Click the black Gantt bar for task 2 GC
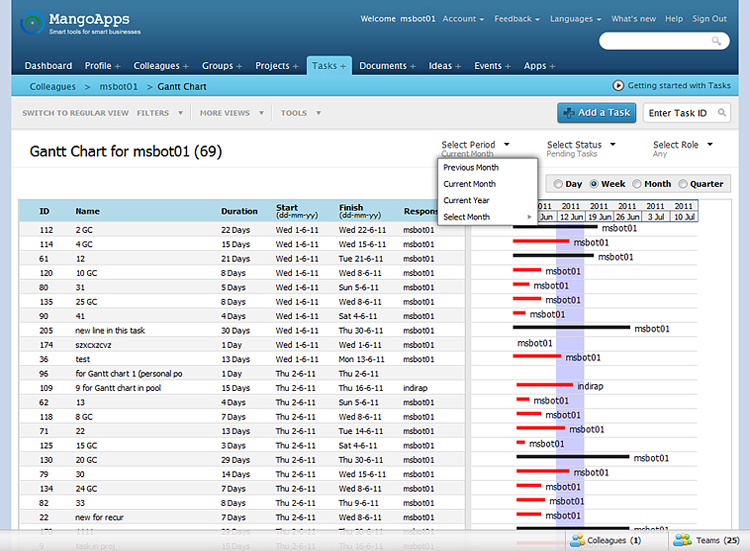Viewport: 750px width, 551px height. (x=555, y=227)
